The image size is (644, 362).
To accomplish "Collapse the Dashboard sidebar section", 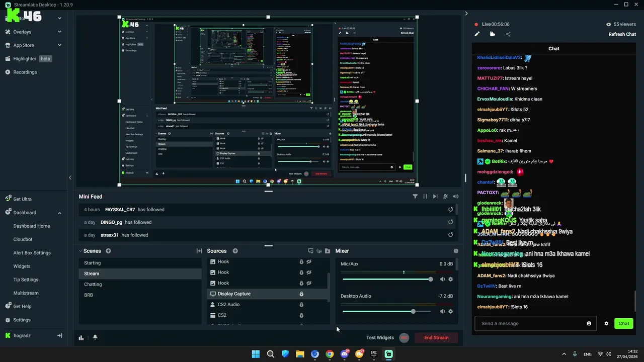I will click(x=59, y=213).
